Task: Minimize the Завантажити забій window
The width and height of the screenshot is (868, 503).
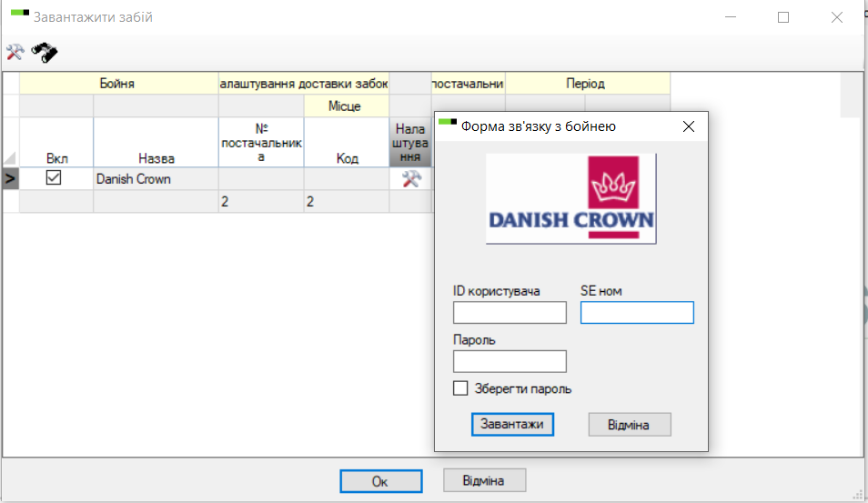Action: pyautogui.click(x=731, y=17)
